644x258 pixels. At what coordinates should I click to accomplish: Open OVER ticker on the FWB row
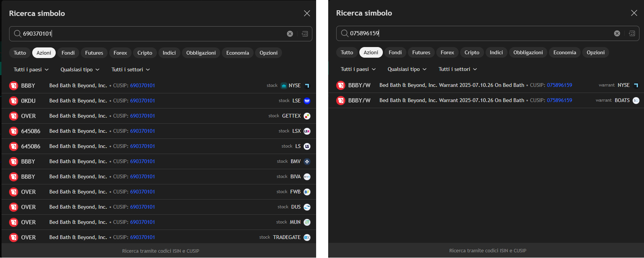(x=28, y=192)
